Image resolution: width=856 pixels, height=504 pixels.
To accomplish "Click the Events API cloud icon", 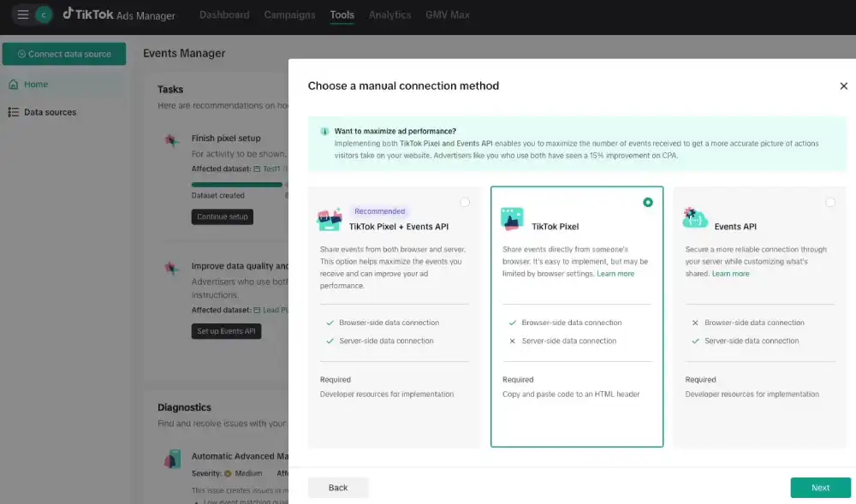I will [695, 218].
